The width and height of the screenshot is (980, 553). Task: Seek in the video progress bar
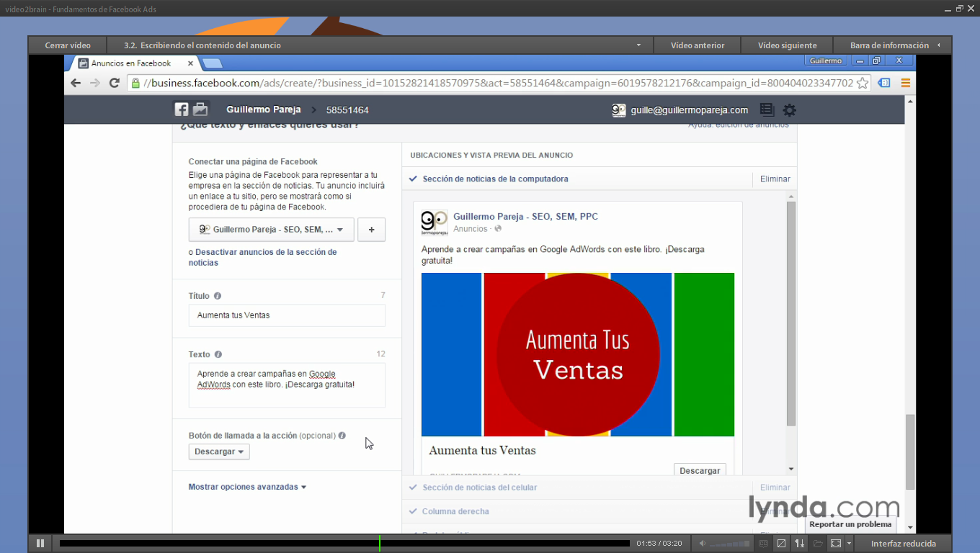[x=344, y=544]
